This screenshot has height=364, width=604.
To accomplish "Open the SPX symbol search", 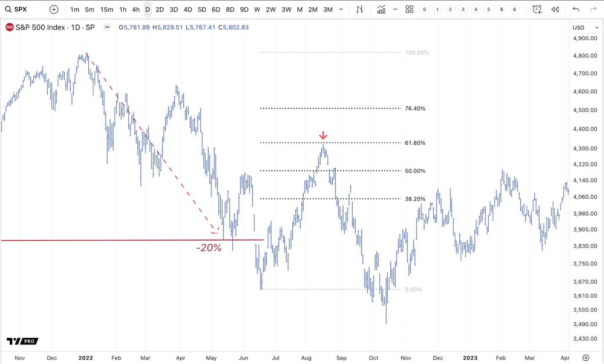I will tap(16, 9).
